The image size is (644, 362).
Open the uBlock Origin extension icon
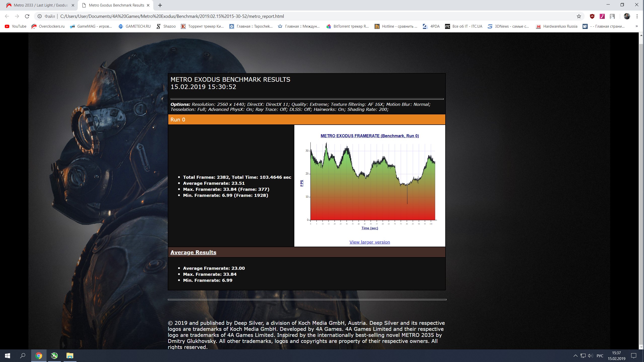pyautogui.click(x=592, y=16)
